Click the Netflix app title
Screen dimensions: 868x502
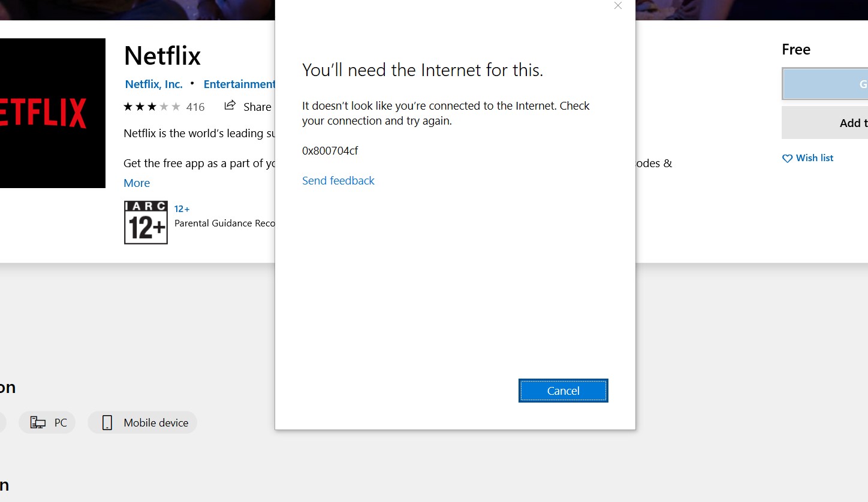point(162,56)
